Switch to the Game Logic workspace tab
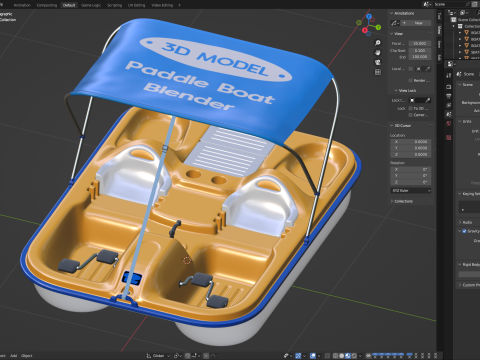Image resolution: width=480 pixels, height=360 pixels. pyautogui.click(x=91, y=5)
